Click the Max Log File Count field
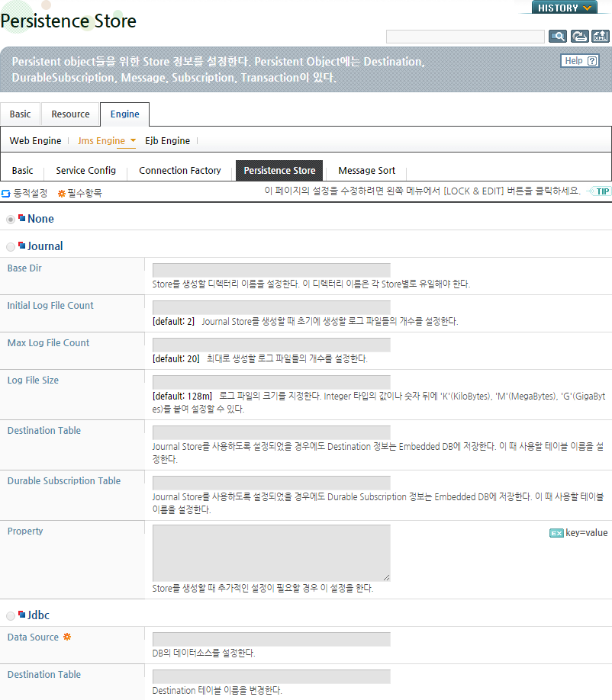The height and width of the screenshot is (700, 612). click(271, 345)
